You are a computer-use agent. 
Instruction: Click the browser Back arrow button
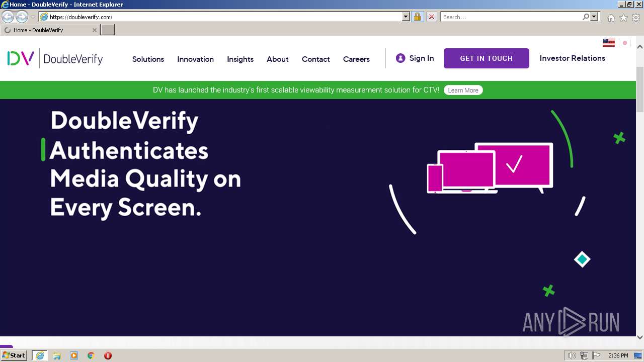(x=8, y=17)
